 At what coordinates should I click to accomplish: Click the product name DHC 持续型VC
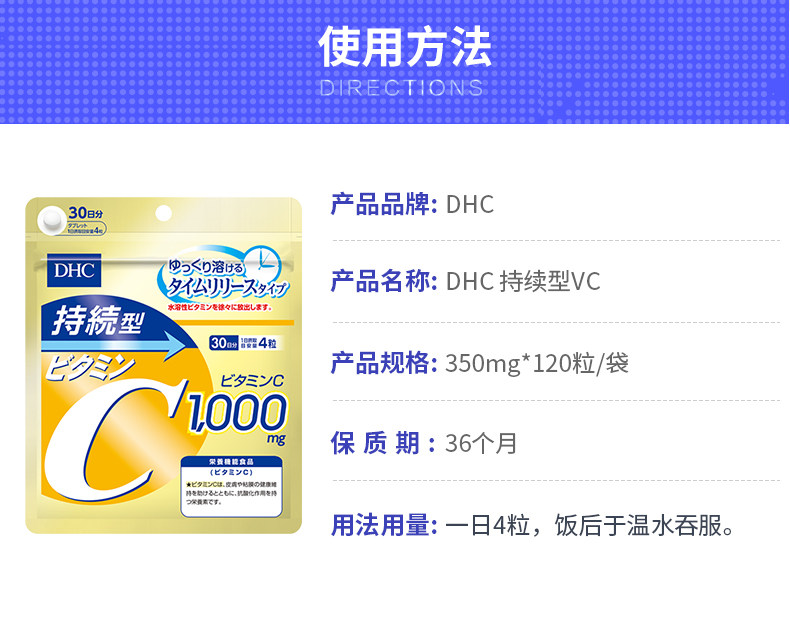point(523,281)
